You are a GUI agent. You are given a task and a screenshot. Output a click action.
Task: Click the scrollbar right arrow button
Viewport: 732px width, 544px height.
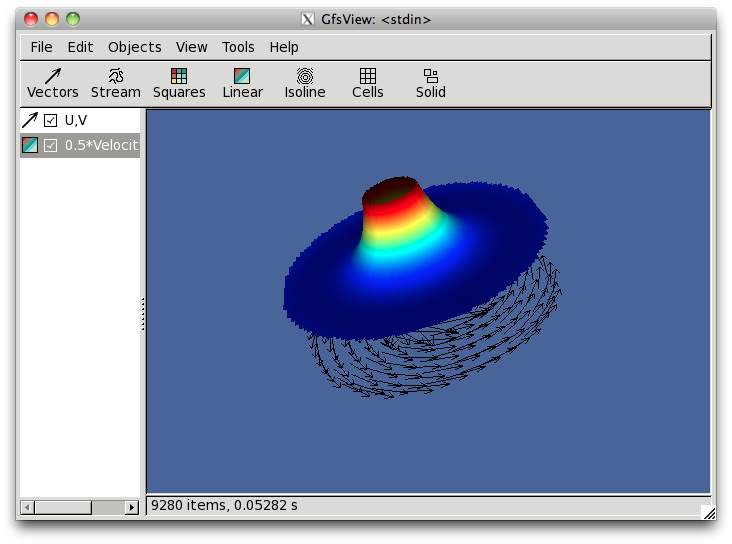(x=131, y=507)
